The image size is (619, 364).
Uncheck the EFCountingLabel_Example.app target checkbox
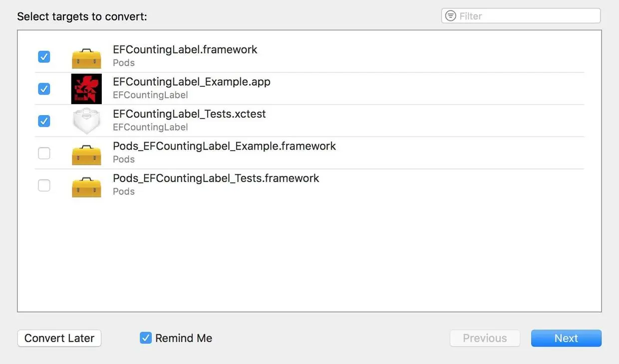point(44,89)
